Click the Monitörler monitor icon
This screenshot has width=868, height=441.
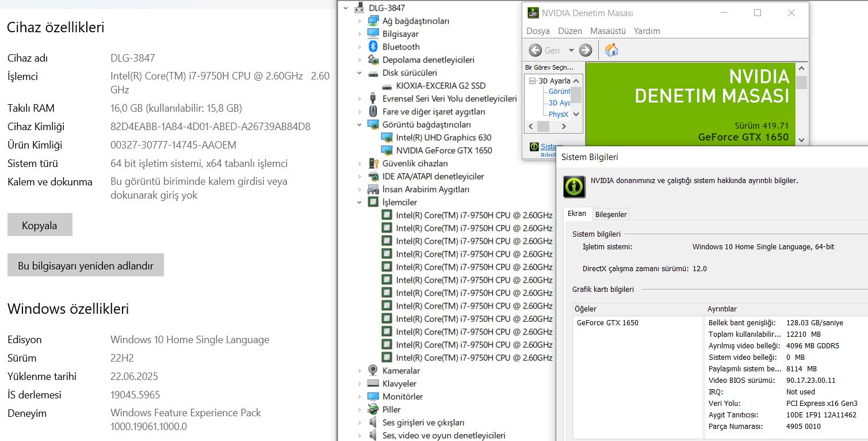[373, 397]
